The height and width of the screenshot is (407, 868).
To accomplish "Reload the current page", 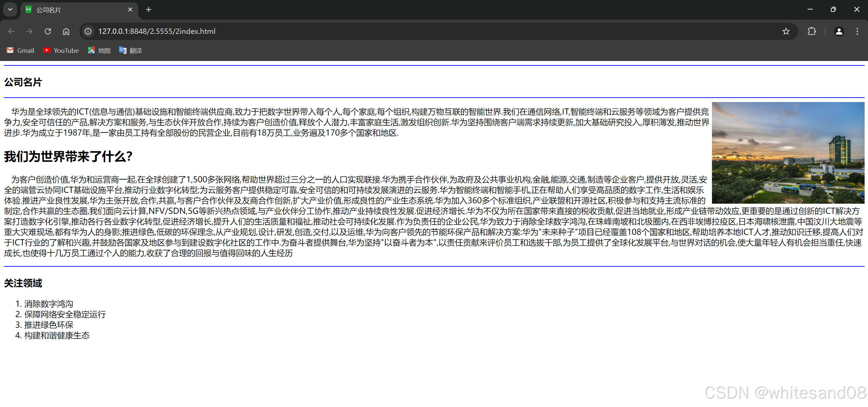I will 48,31.
